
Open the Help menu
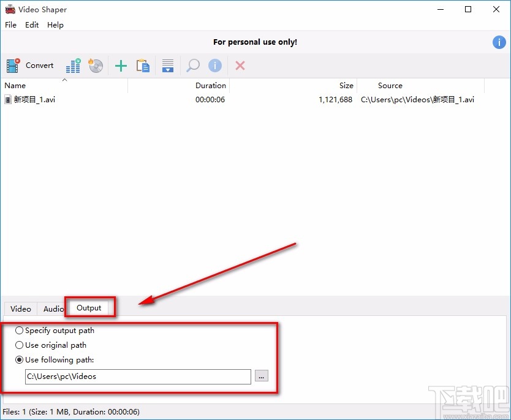point(55,24)
